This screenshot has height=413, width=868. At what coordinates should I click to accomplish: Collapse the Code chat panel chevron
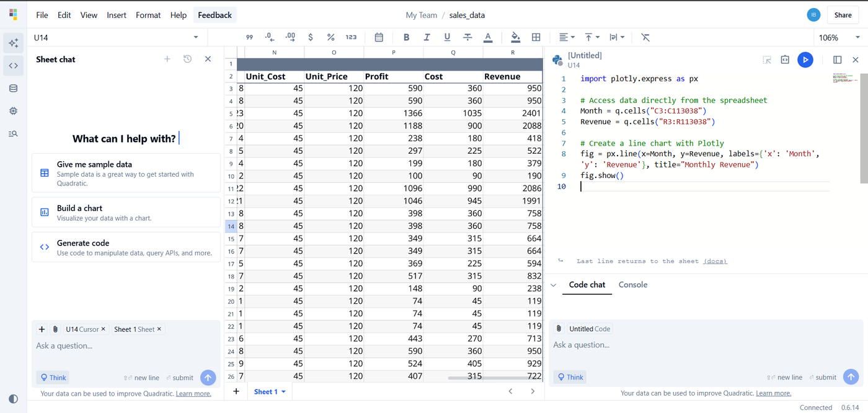pyautogui.click(x=554, y=285)
